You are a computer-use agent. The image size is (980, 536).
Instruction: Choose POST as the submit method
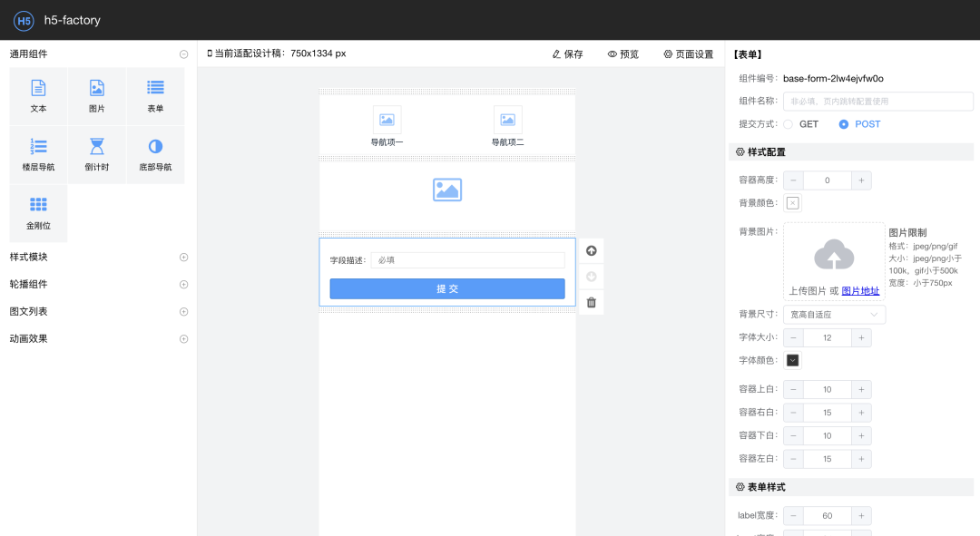[x=844, y=124]
